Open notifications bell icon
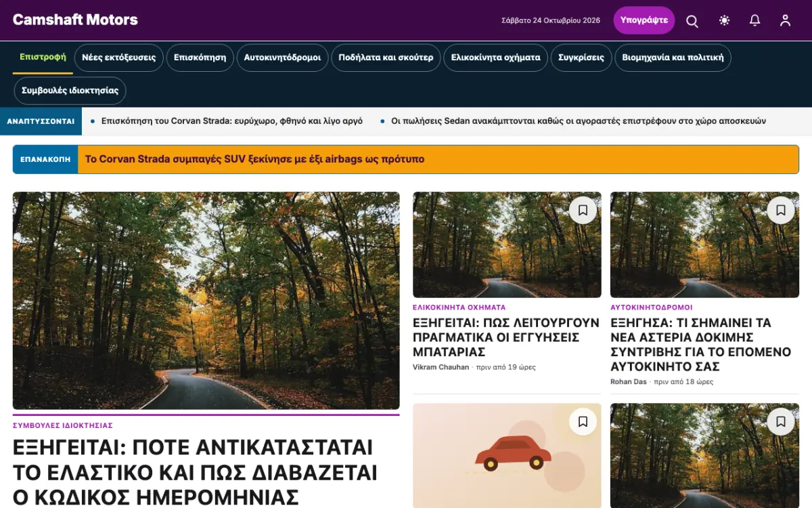This screenshot has height=508, width=812. tap(755, 20)
